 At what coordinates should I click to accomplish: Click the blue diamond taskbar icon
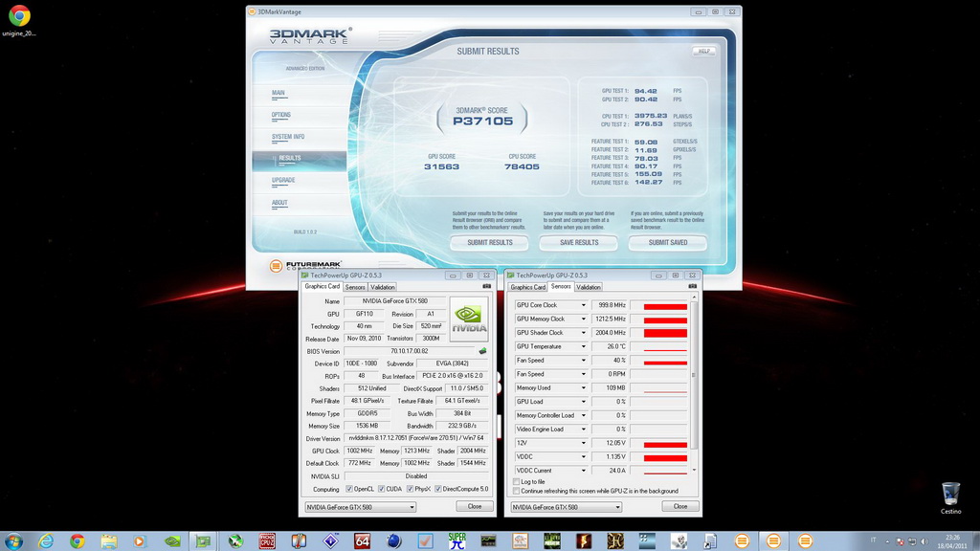tap(330, 541)
